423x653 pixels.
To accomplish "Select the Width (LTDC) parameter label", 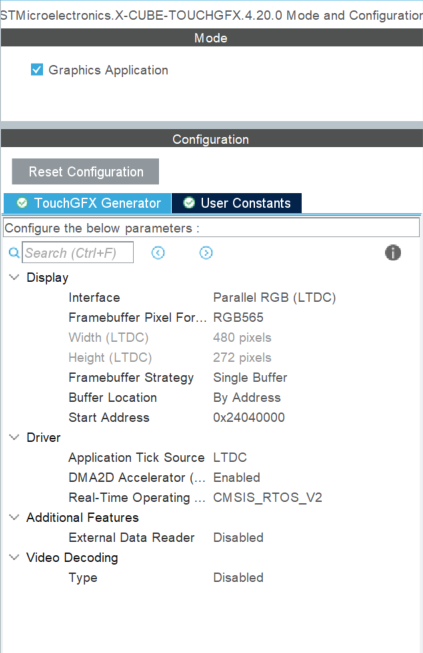I will (x=109, y=337).
